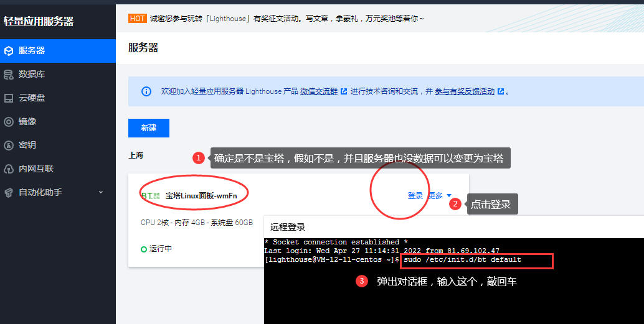The image size is (644, 324).
Task: Click the green 运行中 status icon
Action: coord(144,249)
